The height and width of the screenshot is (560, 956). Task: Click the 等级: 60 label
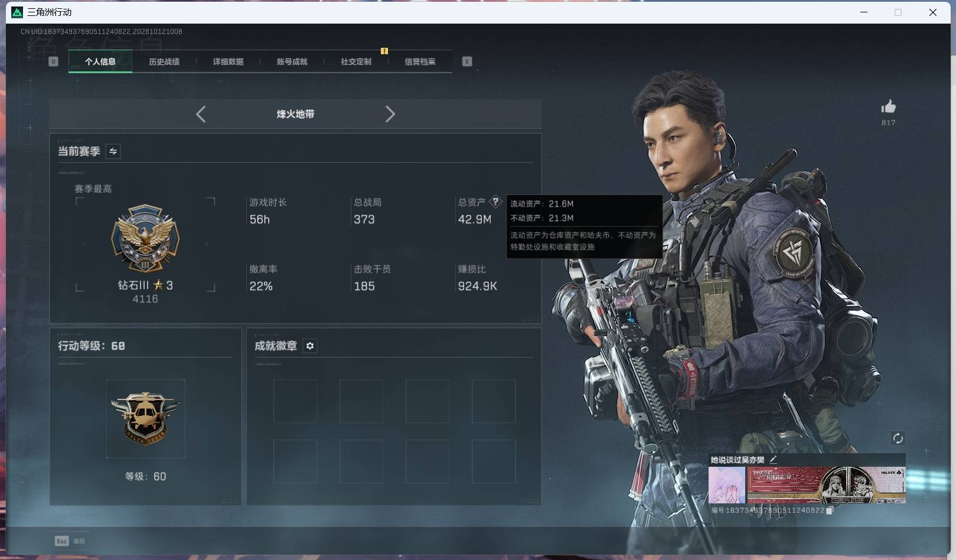click(145, 476)
